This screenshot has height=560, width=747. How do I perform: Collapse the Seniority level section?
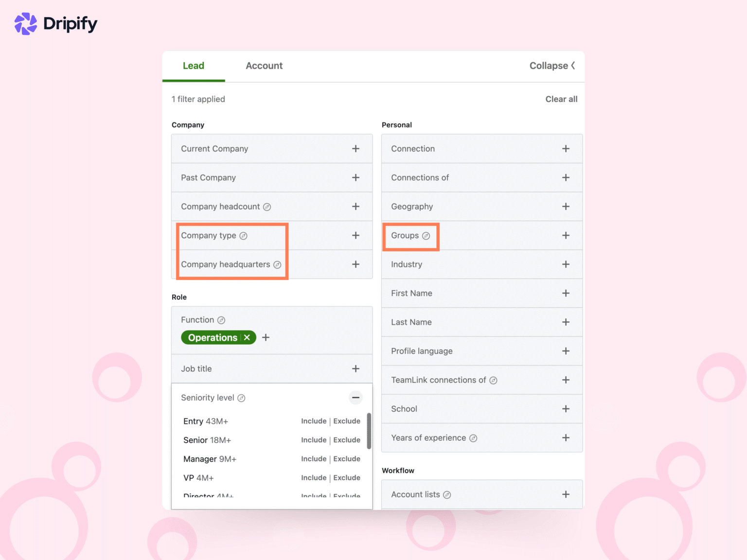pyautogui.click(x=356, y=398)
